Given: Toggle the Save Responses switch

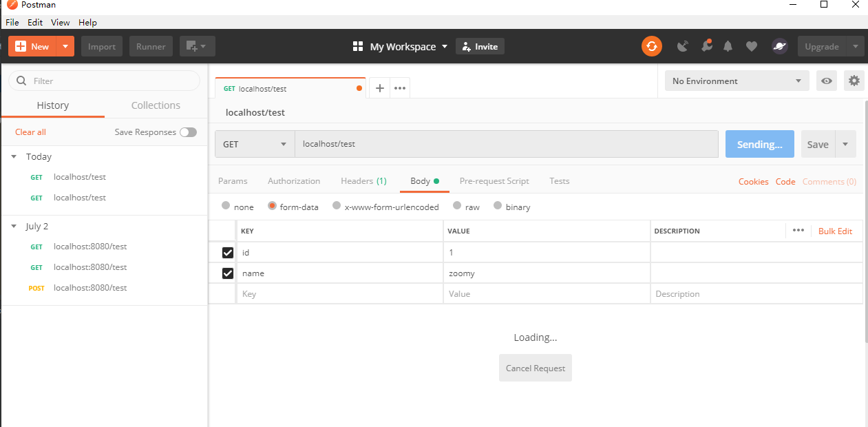Looking at the screenshot, I should 188,132.
